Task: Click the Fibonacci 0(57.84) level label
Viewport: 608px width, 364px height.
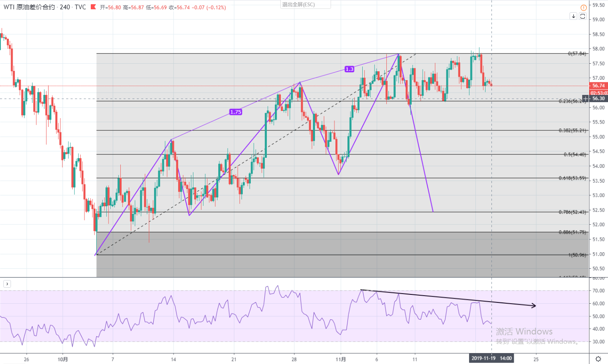Action: click(577, 54)
